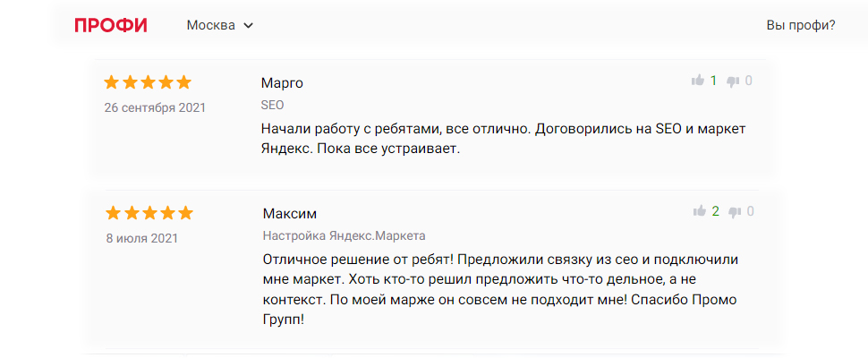Click the fifth star of Максим's rating
Screen dimensions: 868x358
click(185, 213)
